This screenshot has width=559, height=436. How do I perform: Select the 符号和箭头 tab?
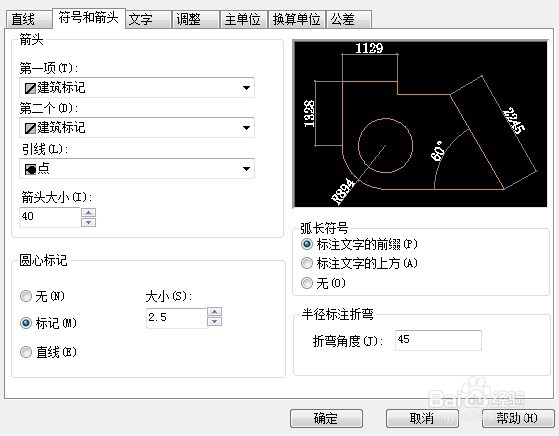(89, 18)
